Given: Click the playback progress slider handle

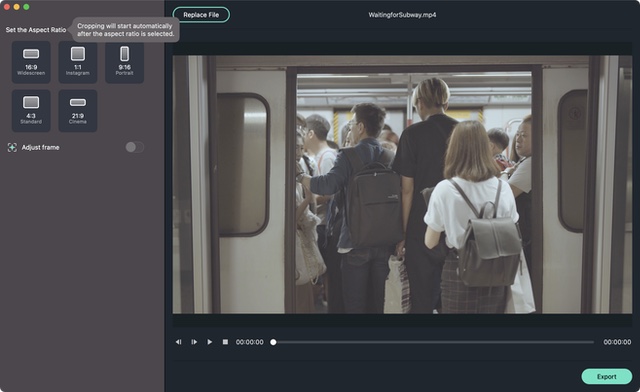Looking at the screenshot, I should [273, 342].
